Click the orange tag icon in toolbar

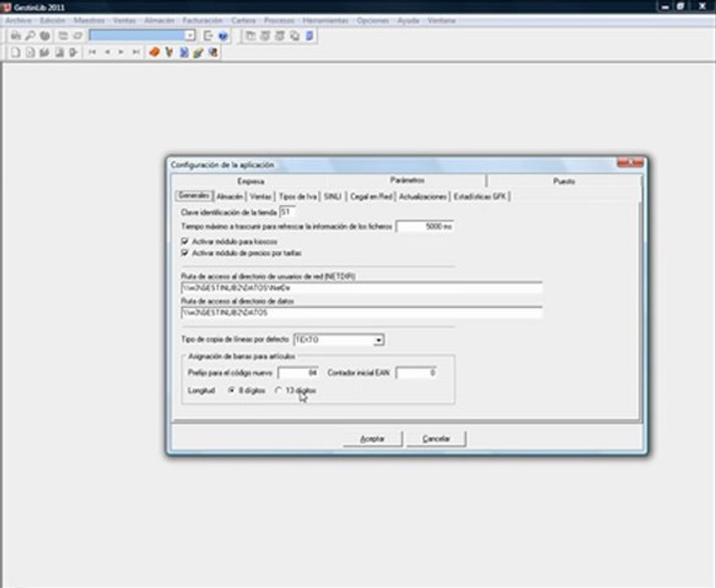coord(154,52)
